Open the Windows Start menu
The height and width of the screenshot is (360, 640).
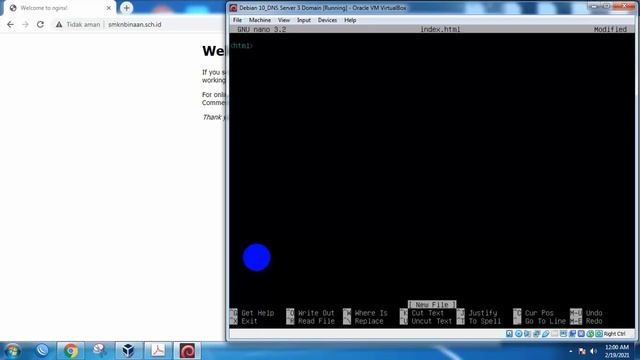tap(12, 351)
